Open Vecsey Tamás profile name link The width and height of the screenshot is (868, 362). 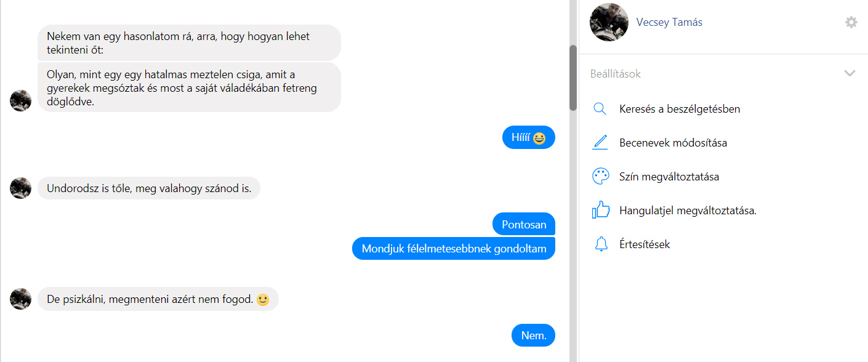669,23
